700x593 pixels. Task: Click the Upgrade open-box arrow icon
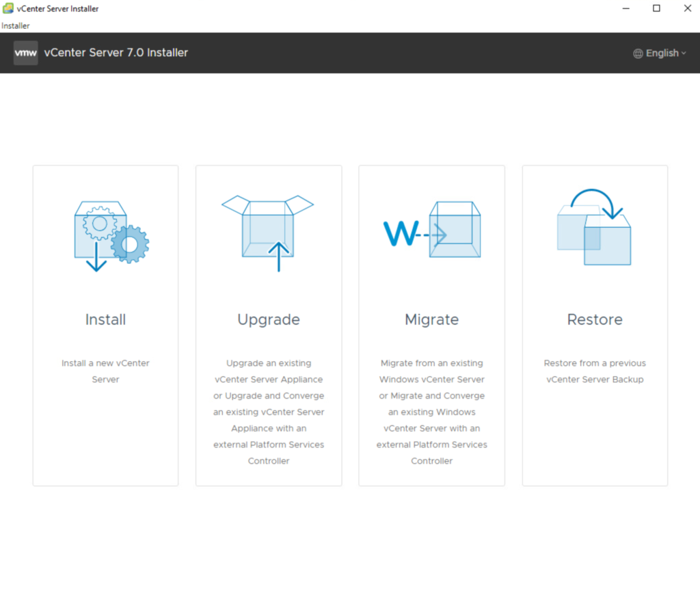(x=268, y=231)
